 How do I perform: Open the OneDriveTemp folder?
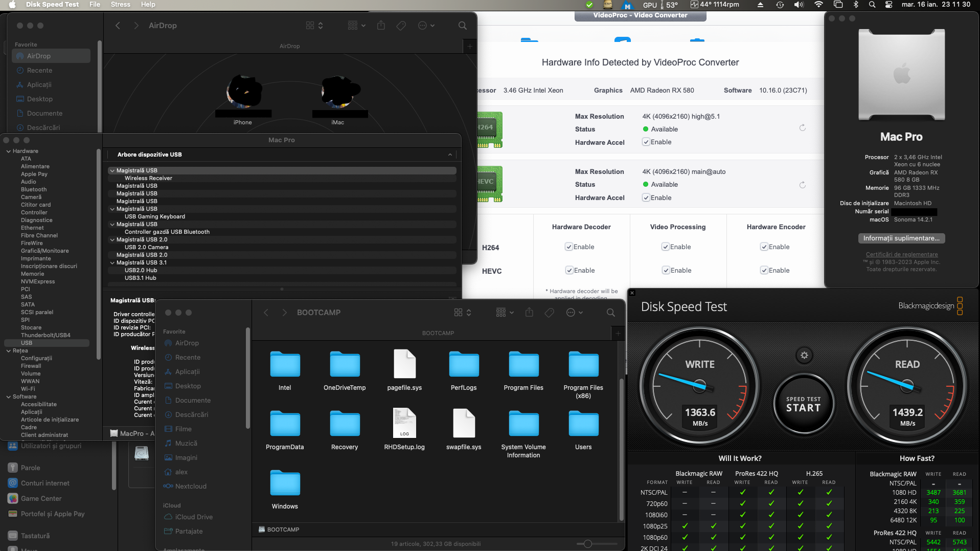point(345,371)
